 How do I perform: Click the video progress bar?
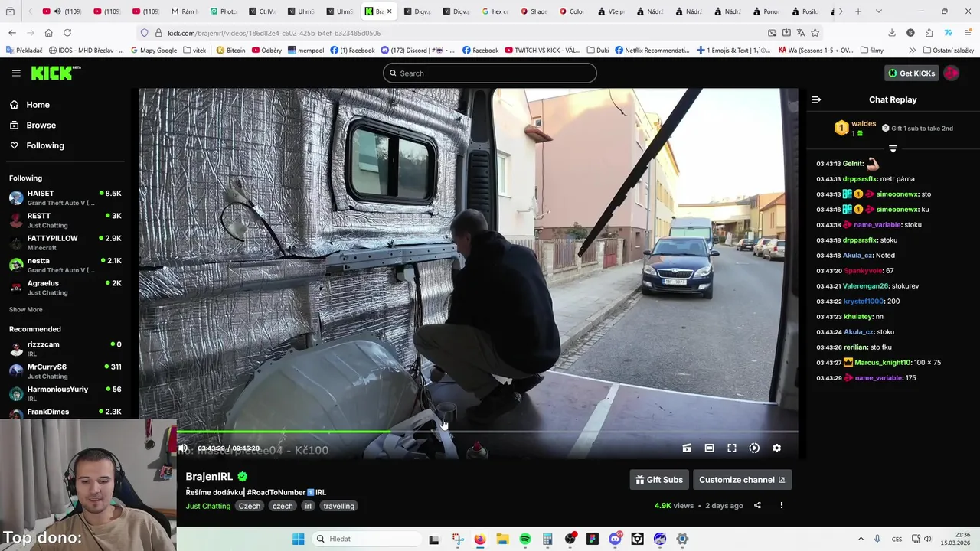(x=487, y=432)
